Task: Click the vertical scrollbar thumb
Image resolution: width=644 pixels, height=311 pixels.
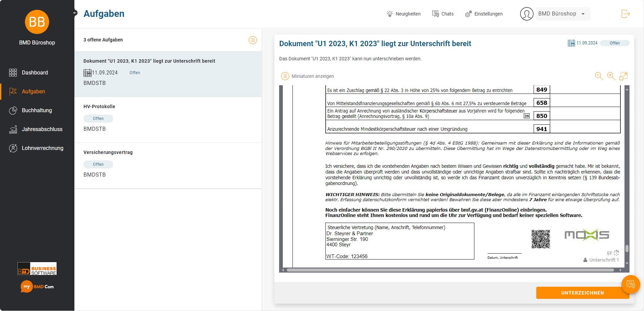Action: pos(627,248)
